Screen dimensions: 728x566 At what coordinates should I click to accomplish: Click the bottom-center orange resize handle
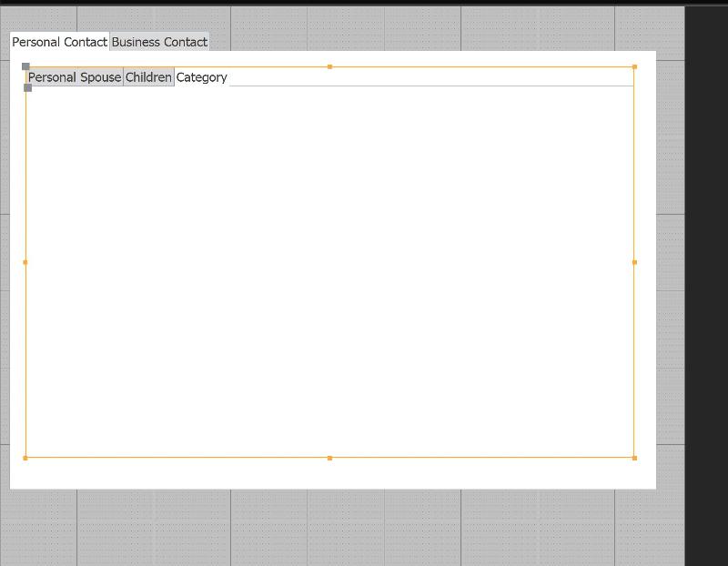[x=329, y=456]
